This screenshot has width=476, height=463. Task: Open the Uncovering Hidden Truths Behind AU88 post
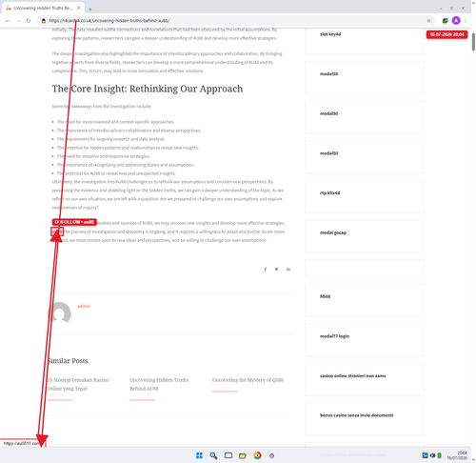[159, 384]
